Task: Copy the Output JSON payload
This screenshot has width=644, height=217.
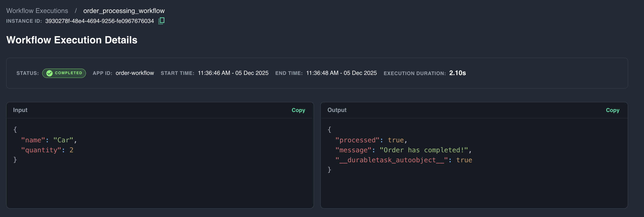Action: tap(612, 110)
